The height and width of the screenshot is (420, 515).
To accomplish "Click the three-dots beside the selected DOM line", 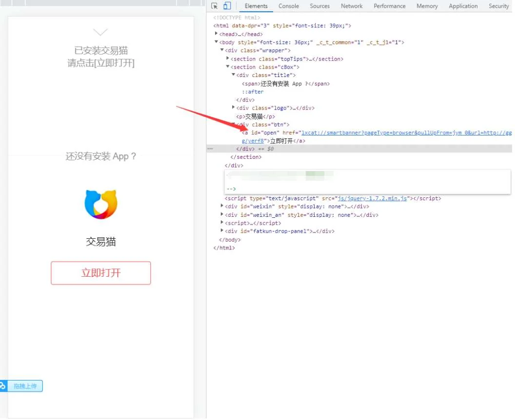I will pyautogui.click(x=210, y=149).
